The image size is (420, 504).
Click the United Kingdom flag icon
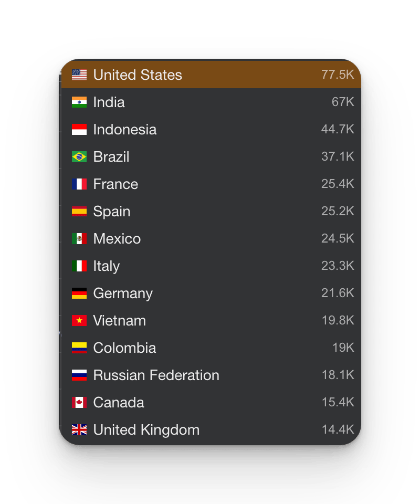click(79, 430)
